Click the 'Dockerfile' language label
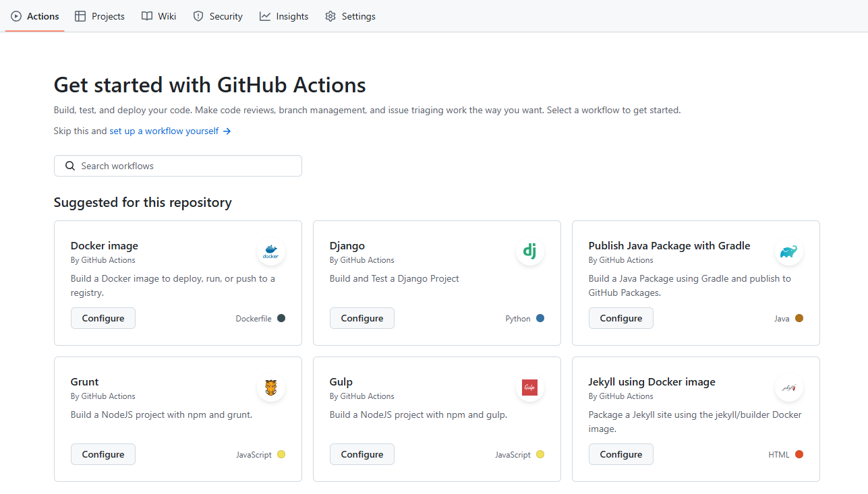Screen dimensions: 868x494 [x=254, y=319]
